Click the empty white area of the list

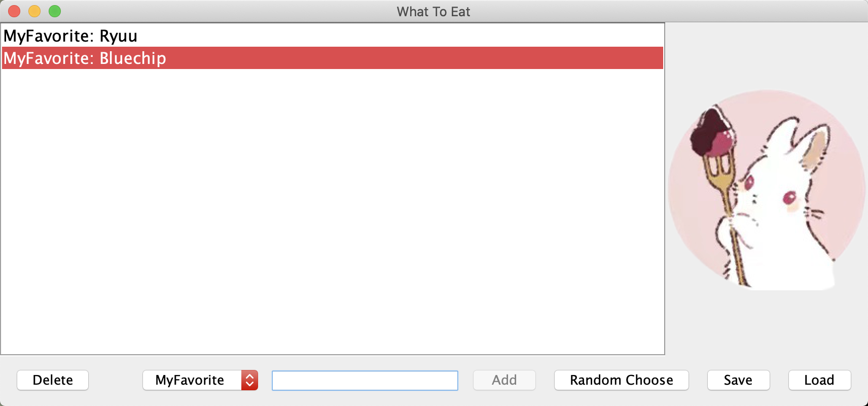(333, 212)
